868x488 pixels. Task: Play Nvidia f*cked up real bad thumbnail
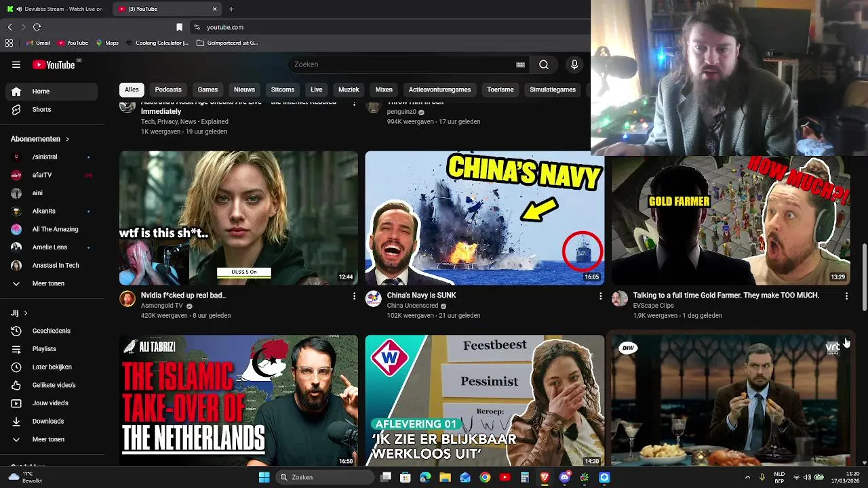click(x=239, y=218)
